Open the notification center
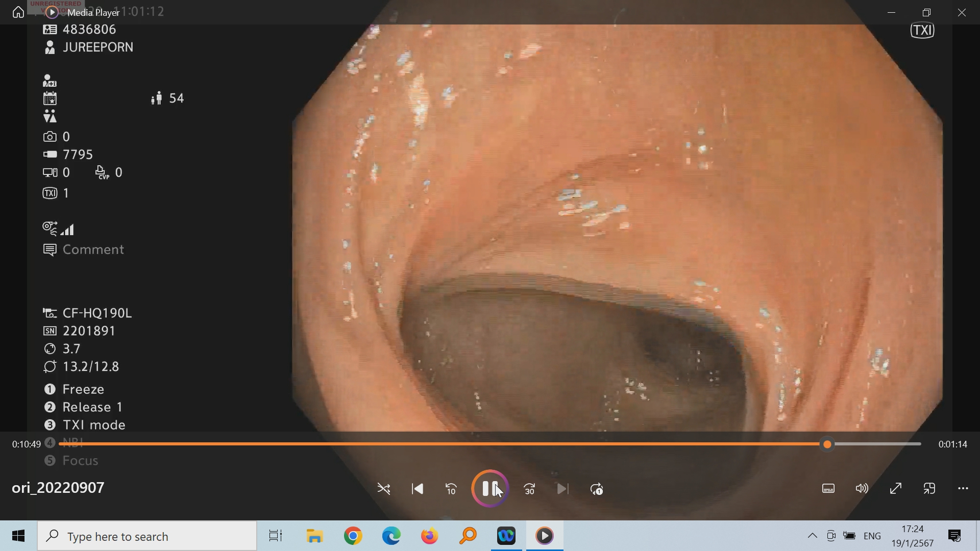 pyautogui.click(x=954, y=536)
